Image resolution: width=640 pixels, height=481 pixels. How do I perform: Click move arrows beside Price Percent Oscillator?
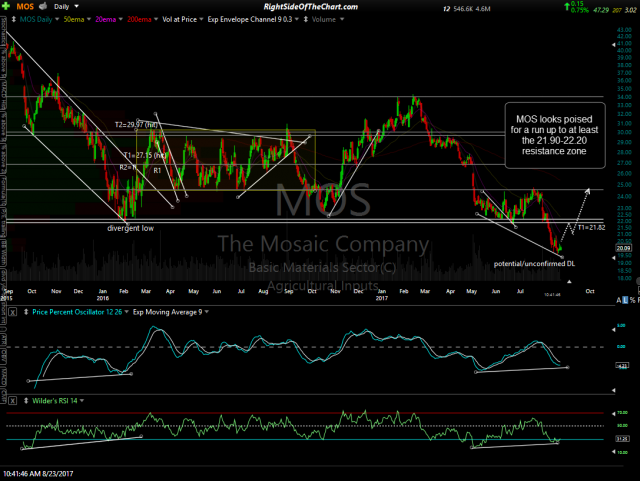[x=26, y=312]
